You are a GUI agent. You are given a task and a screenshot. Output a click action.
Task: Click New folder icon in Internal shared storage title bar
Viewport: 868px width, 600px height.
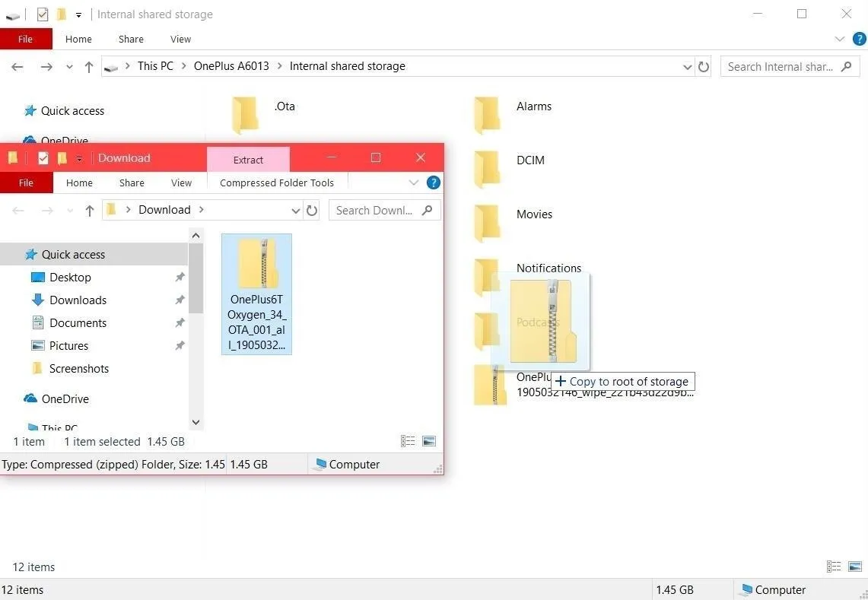62,14
